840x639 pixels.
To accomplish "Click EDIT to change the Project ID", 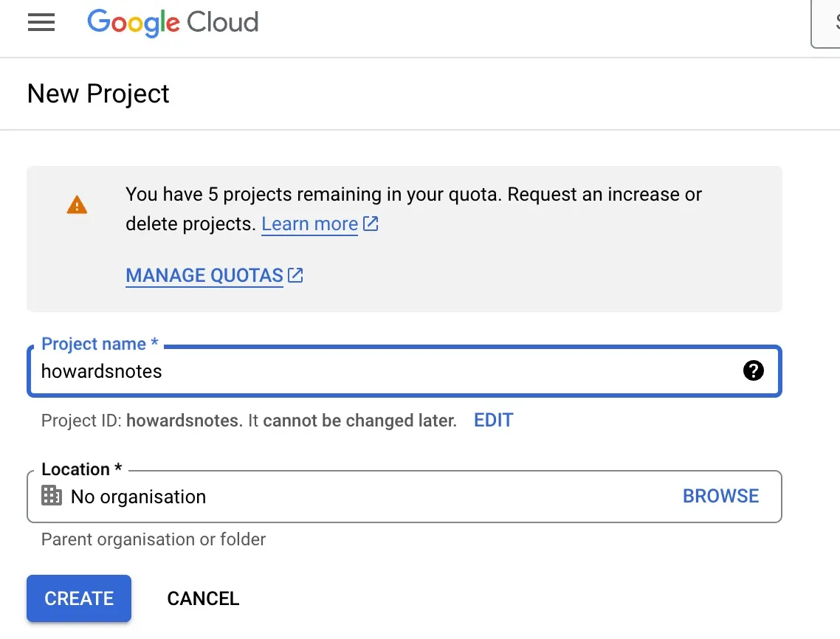I will (x=493, y=420).
